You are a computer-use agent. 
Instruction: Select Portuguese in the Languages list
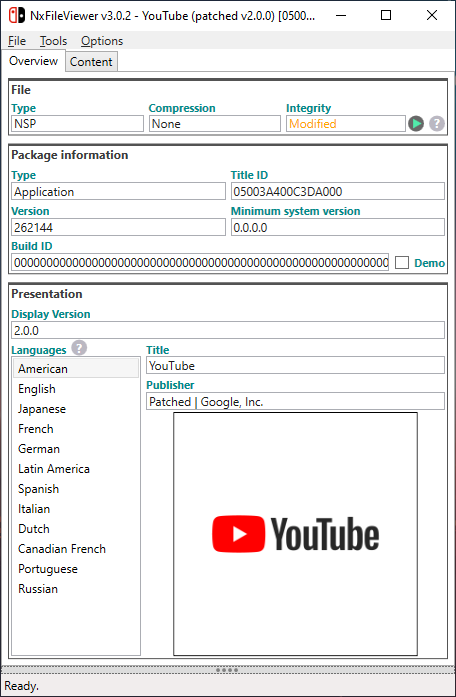coord(76,569)
